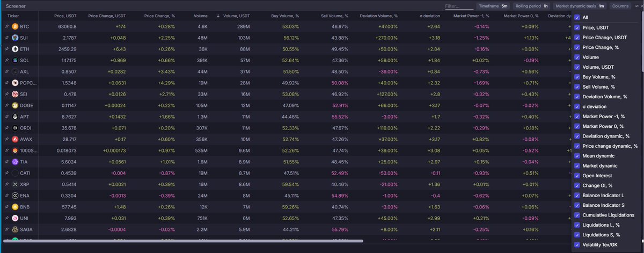This screenshot has height=253, width=644.
Task: Open the Market dynamic basis selector
Action: click(580, 6)
